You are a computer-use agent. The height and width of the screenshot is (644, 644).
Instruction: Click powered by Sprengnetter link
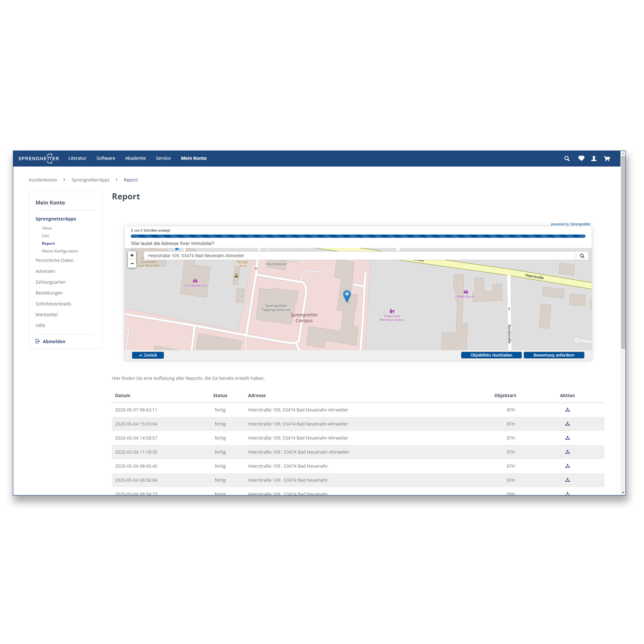pos(570,224)
